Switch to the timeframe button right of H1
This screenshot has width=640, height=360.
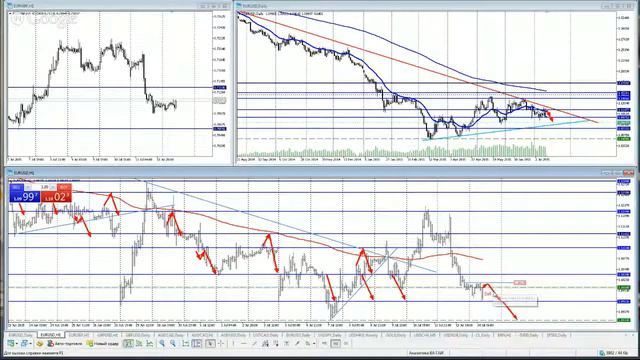point(346,344)
